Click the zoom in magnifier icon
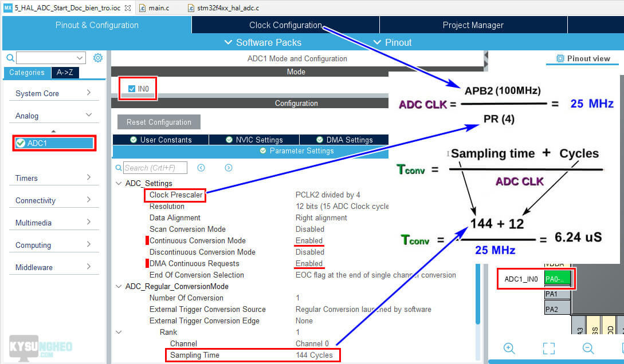This screenshot has height=364, width=624. click(x=509, y=348)
